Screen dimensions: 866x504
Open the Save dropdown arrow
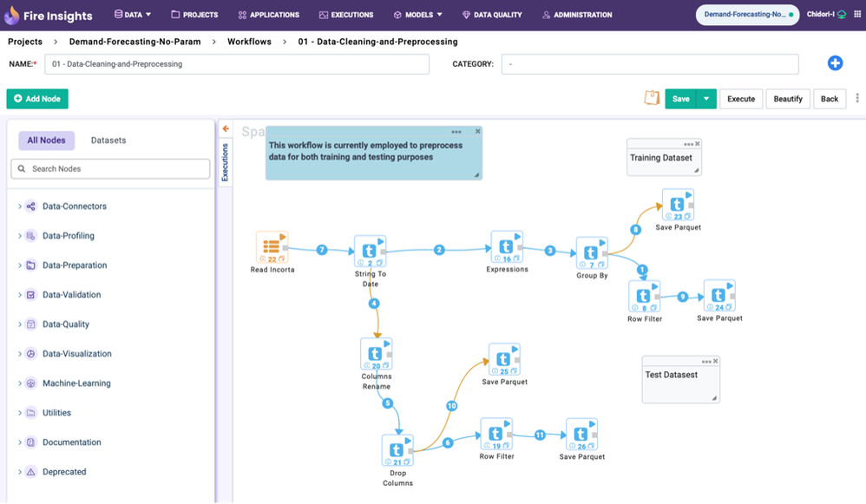click(x=706, y=99)
